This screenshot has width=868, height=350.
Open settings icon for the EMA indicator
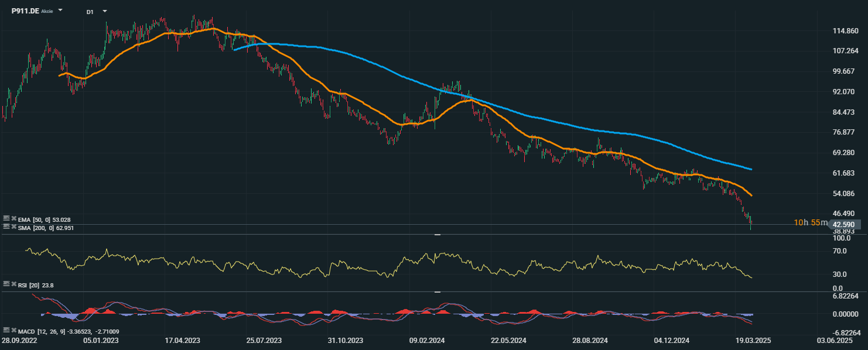6,219
